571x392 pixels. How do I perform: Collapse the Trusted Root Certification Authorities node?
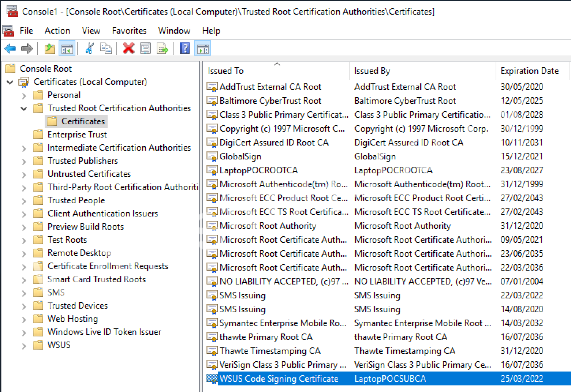[24, 109]
